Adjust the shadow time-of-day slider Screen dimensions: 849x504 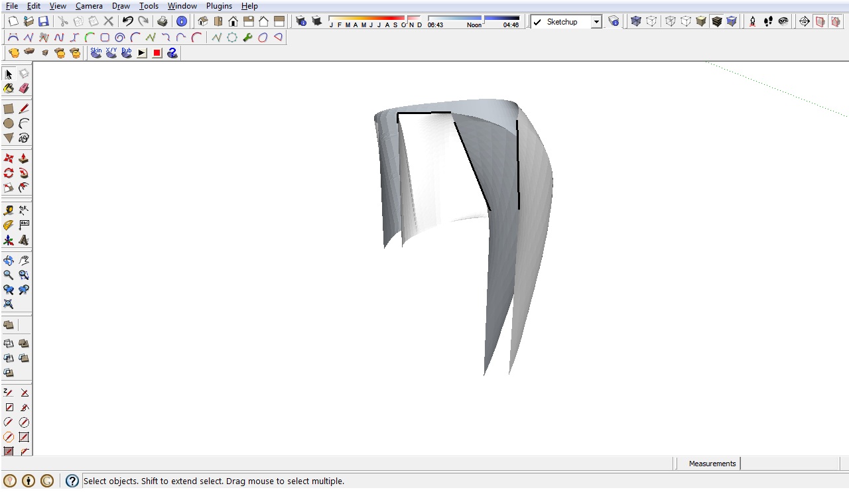(x=474, y=21)
